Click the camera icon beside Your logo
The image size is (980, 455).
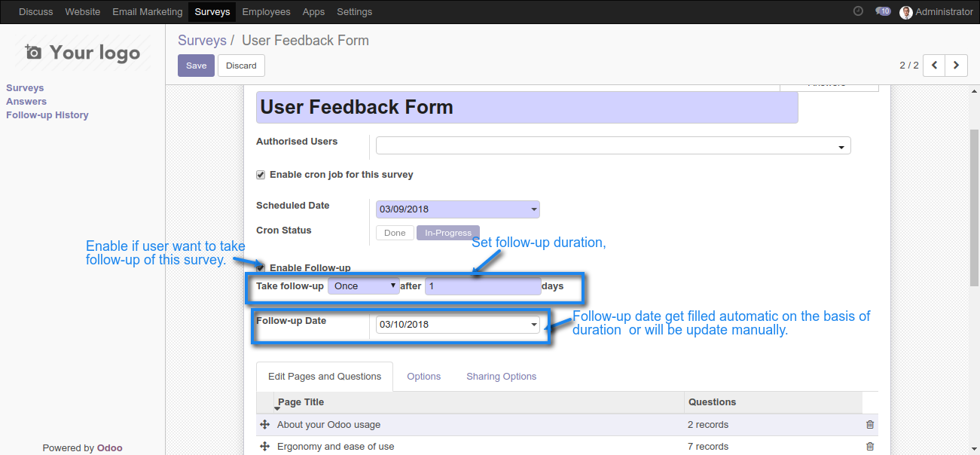33,52
